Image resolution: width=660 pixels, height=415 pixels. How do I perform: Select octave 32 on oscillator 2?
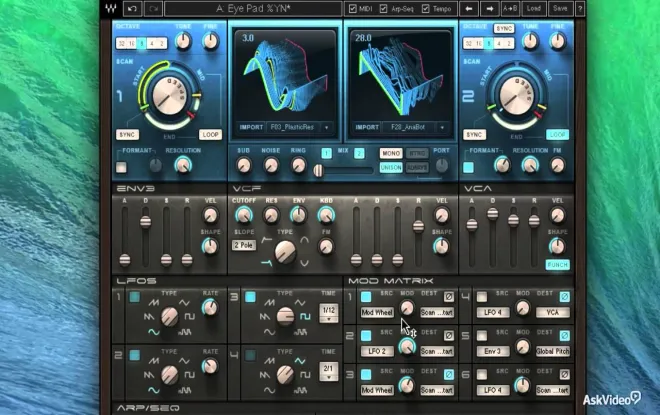pos(468,43)
